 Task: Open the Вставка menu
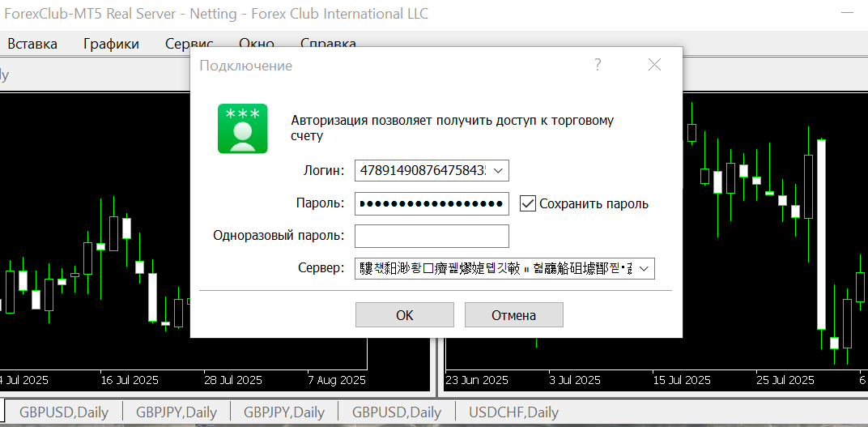click(x=32, y=44)
